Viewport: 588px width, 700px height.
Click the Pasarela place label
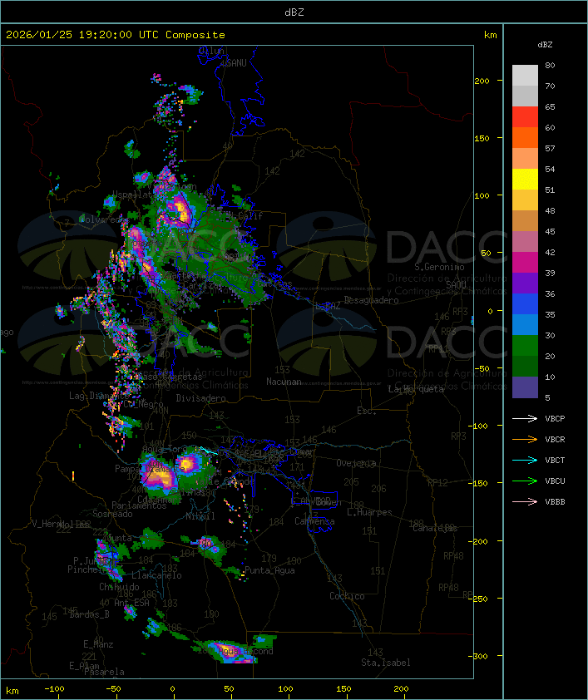(104, 672)
